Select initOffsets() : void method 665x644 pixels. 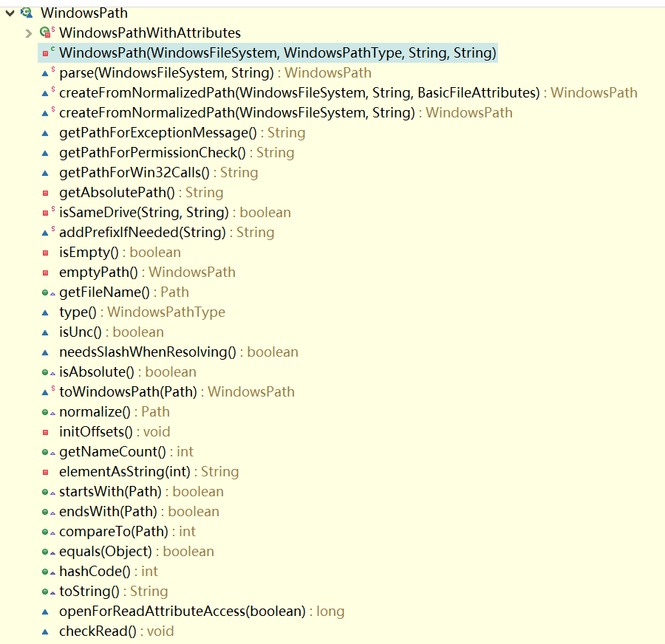coord(115,431)
